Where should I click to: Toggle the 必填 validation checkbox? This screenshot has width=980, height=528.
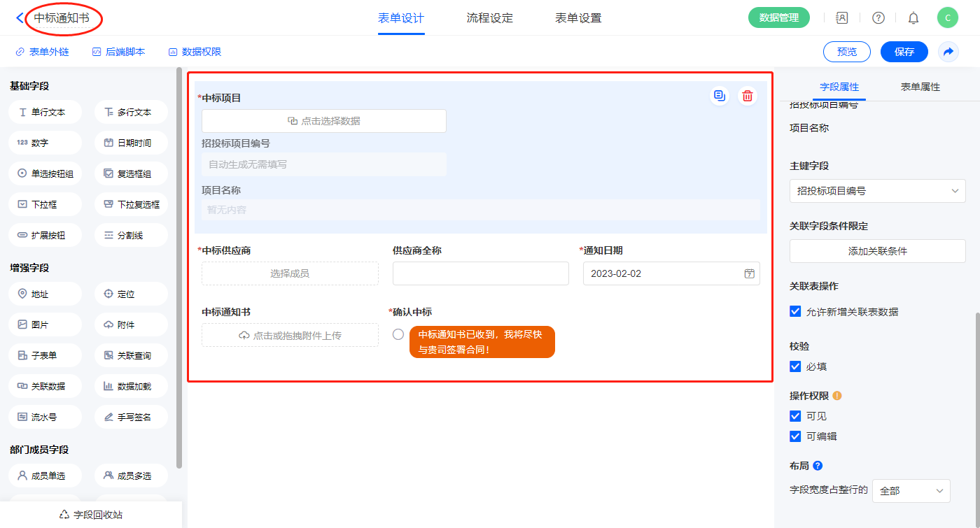pos(795,366)
